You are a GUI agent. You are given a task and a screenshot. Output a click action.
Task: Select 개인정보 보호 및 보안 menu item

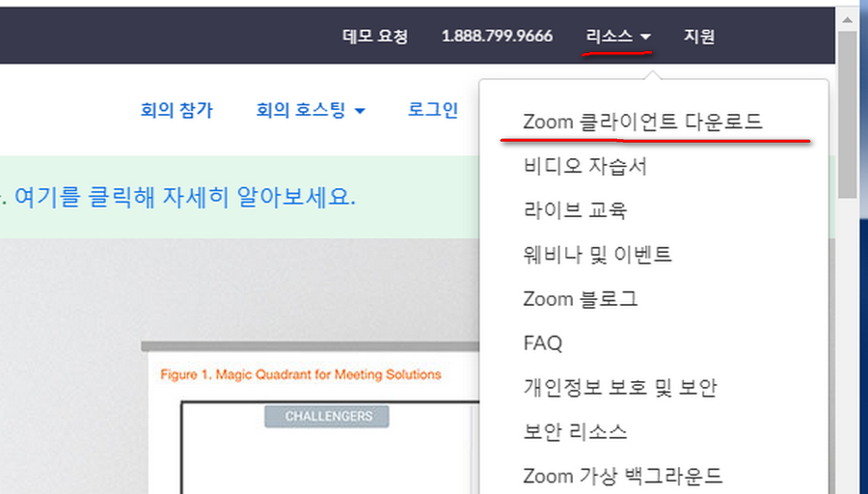[x=620, y=388]
